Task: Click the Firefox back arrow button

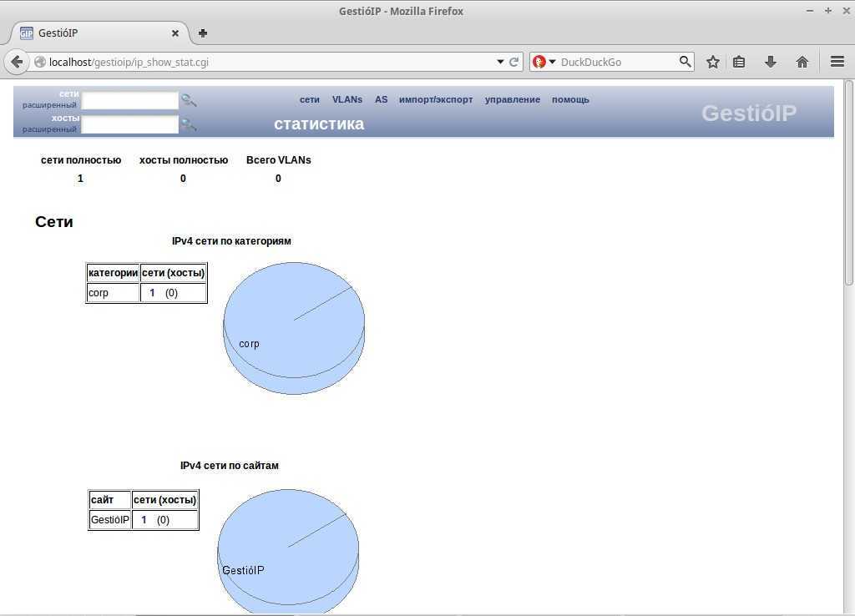Action: click(x=17, y=62)
